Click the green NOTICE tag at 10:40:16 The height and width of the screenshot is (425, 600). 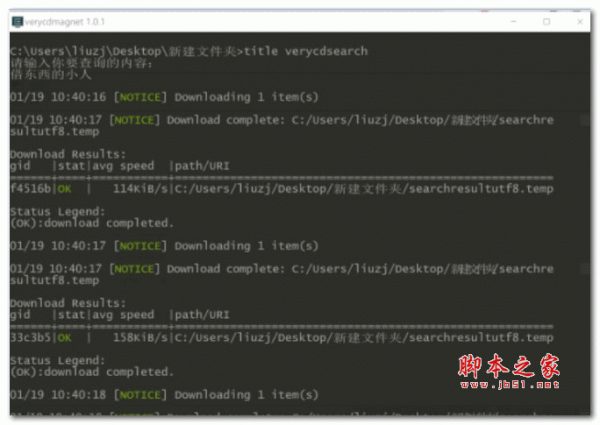click(x=140, y=97)
